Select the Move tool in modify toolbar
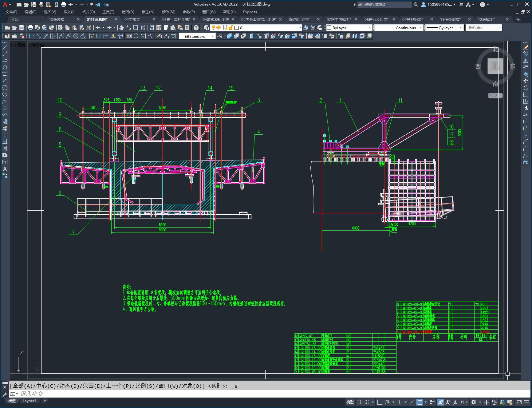This screenshot has height=408, width=532. (526, 81)
